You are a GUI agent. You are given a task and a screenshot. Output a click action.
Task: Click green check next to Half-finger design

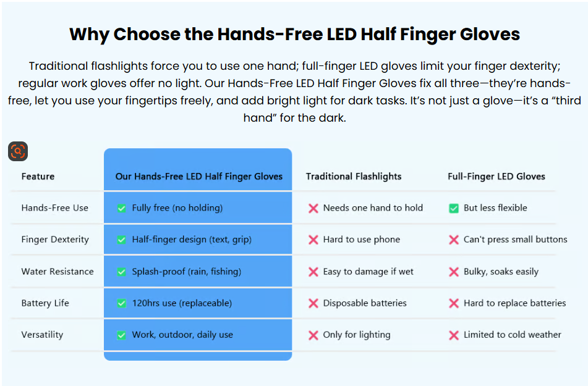pos(122,240)
